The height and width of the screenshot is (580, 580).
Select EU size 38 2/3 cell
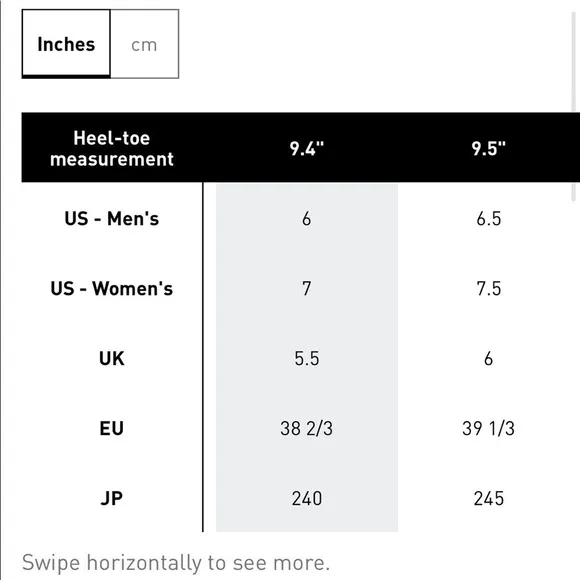[x=307, y=428]
